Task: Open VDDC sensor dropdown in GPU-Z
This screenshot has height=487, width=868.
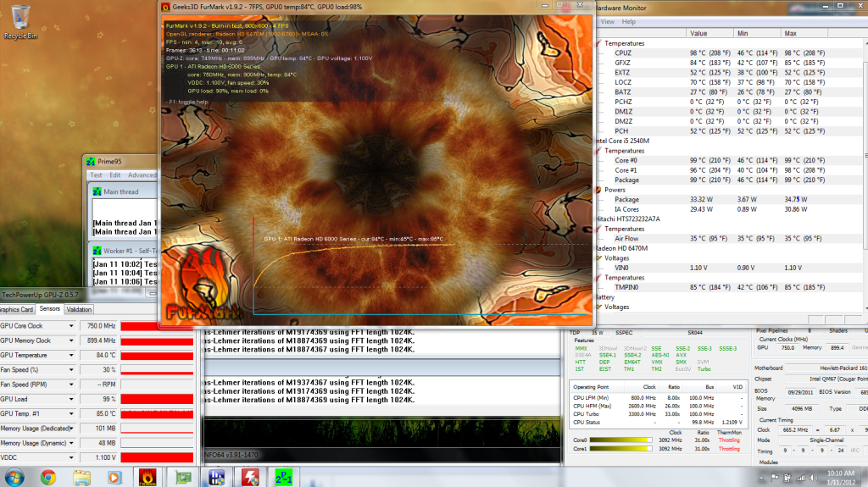Action: [71, 457]
